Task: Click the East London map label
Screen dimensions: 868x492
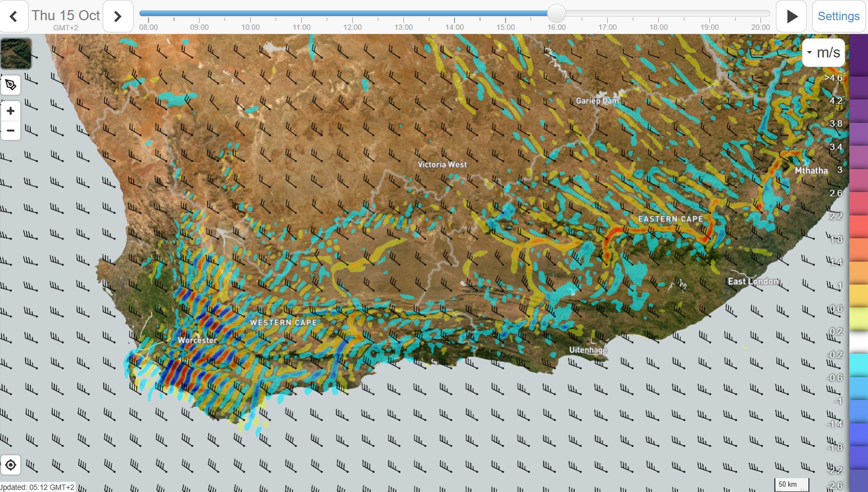Action: (753, 281)
